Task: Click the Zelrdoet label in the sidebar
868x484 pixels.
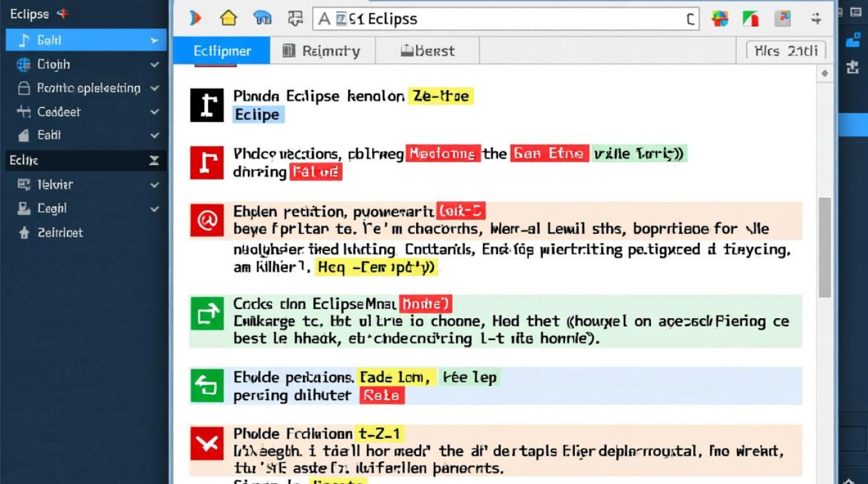Action: pos(60,232)
